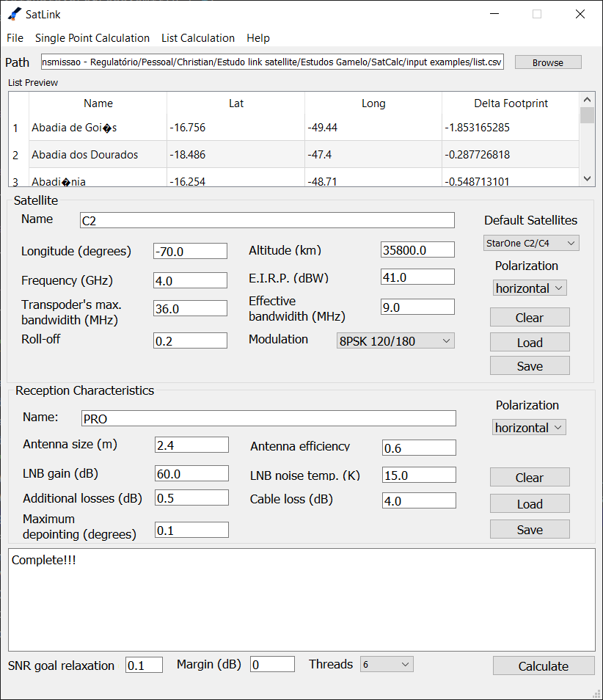
Task: Open the Modulation dropdown showing 8PSK 120/180
Action: tap(395, 341)
